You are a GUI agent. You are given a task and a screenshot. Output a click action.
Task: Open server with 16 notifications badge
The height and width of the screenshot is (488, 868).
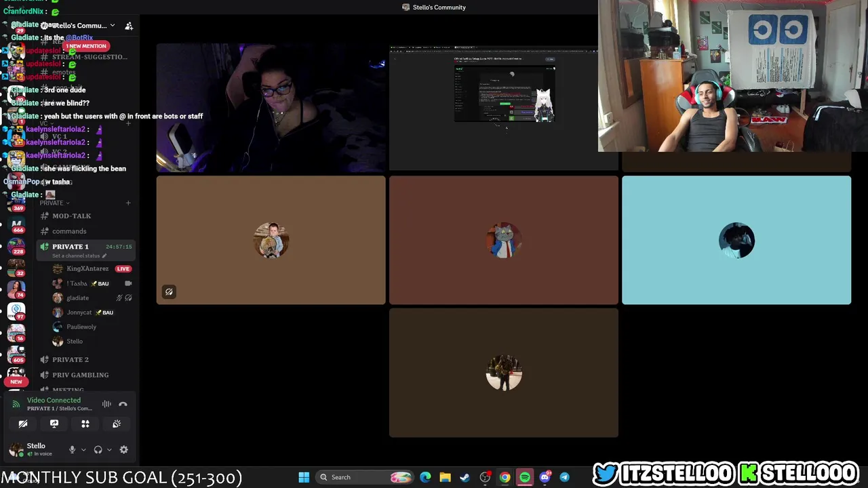click(x=16, y=333)
